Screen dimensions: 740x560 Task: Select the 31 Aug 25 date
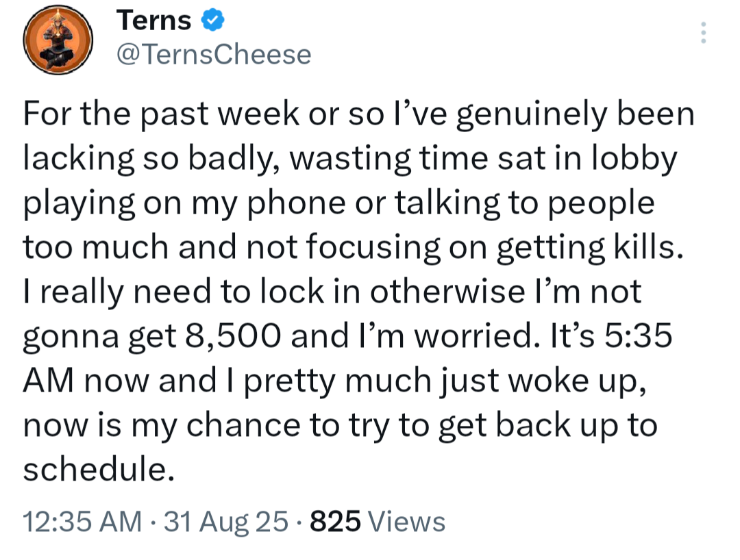point(225,522)
